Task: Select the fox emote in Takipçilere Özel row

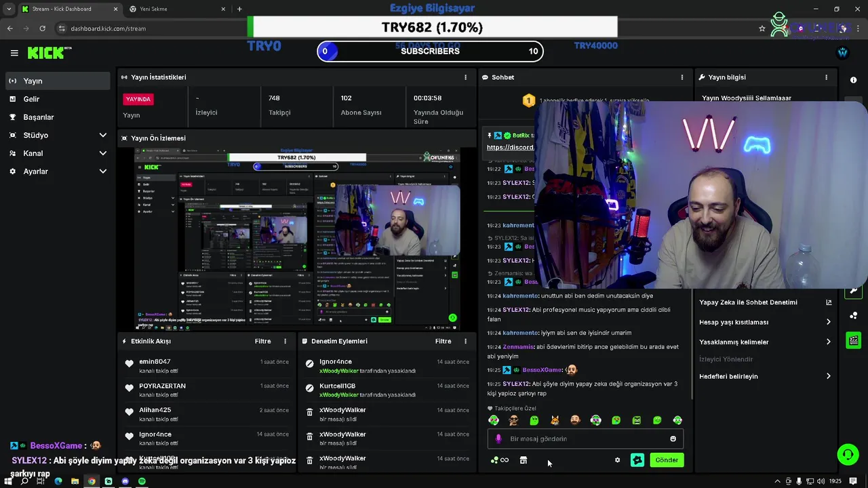Action: [x=555, y=420]
